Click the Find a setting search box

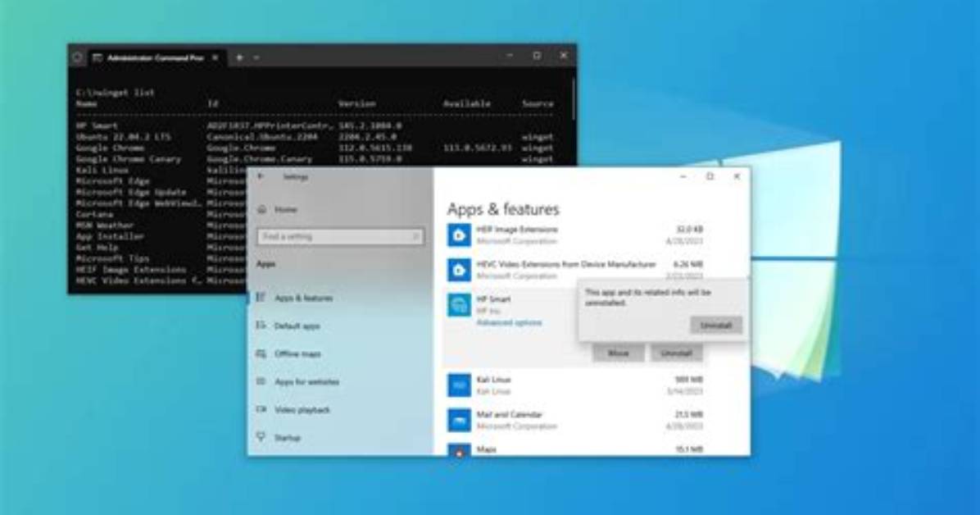pyautogui.click(x=341, y=236)
